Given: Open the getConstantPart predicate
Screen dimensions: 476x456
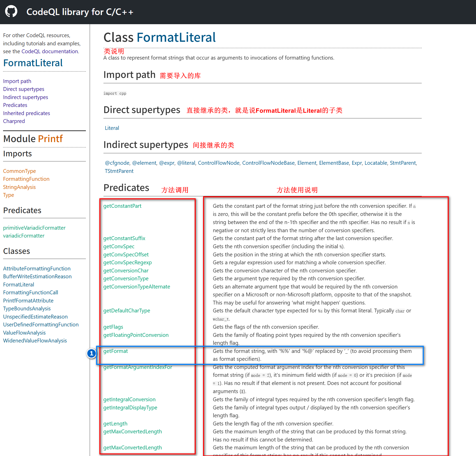Looking at the screenshot, I should (122, 206).
